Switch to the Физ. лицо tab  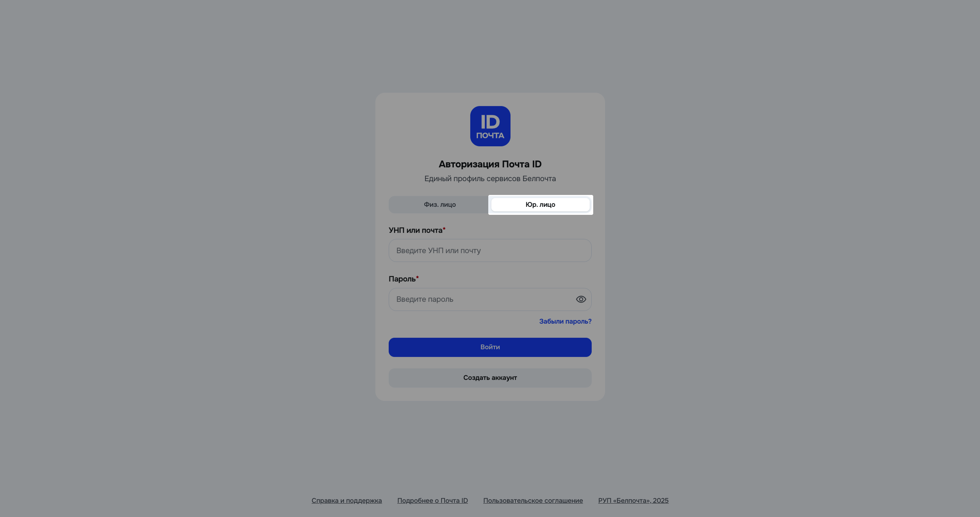(x=440, y=205)
